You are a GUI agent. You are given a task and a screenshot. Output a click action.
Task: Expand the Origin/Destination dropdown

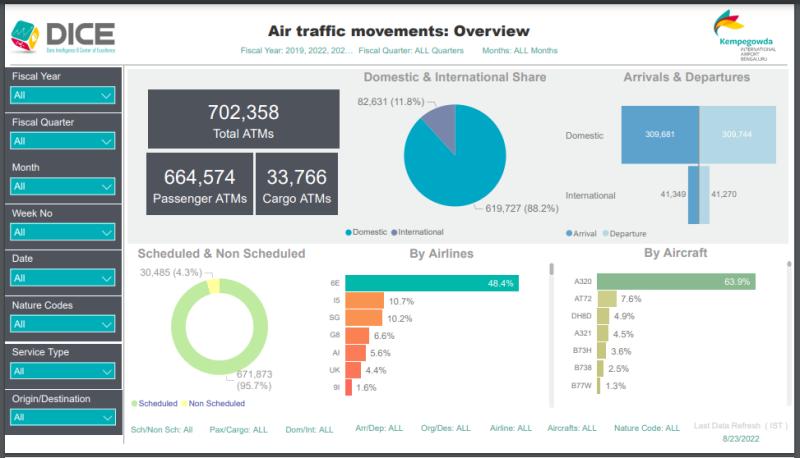[x=62, y=417]
